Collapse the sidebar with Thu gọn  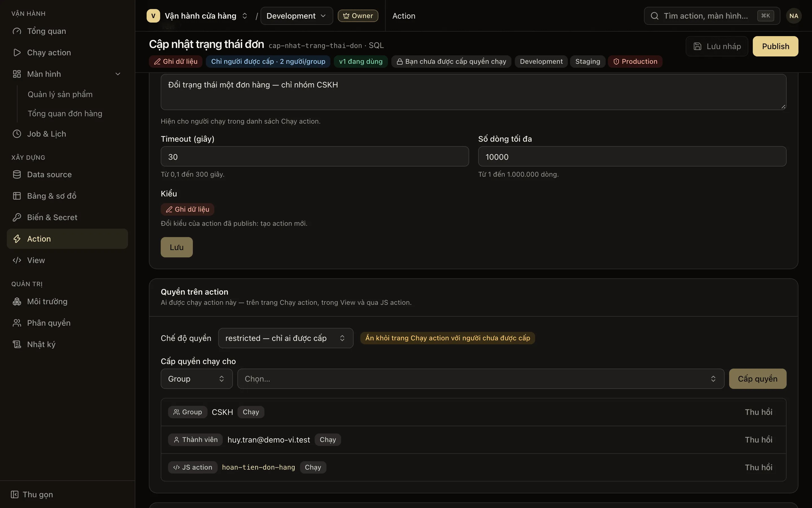32,494
